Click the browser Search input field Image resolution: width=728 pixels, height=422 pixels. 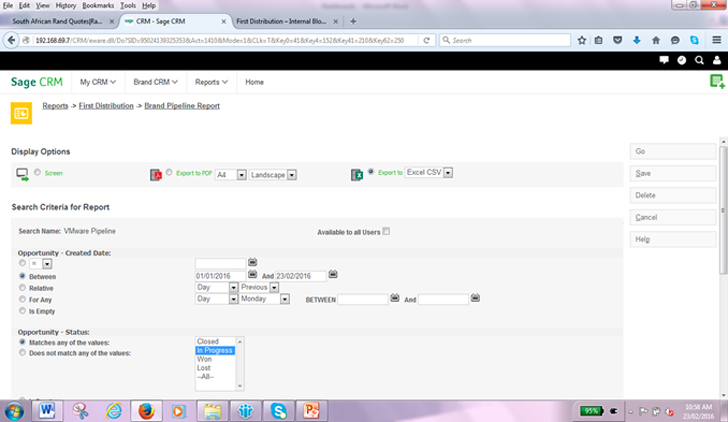(505, 40)
